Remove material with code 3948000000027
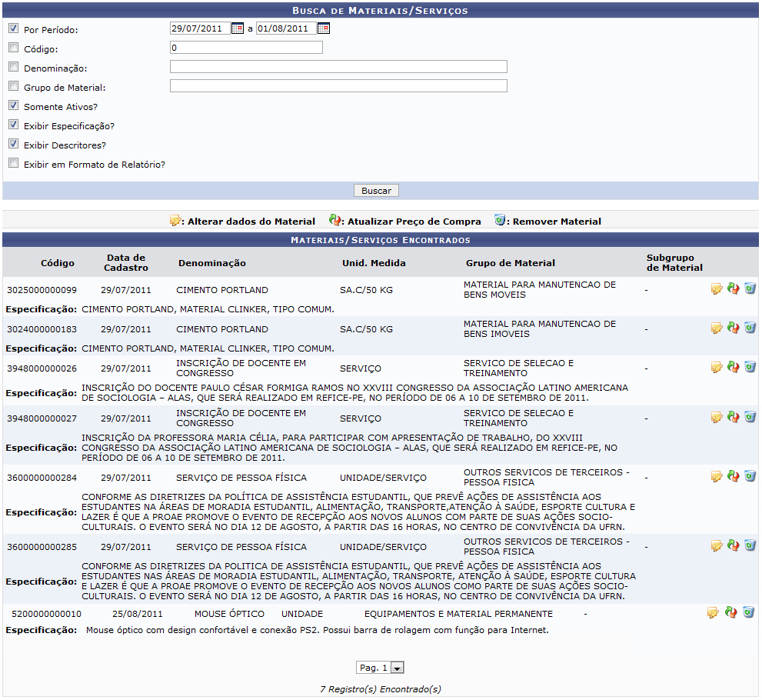The height and width of the screenshot is (700, 762). [x=750, y=417]
